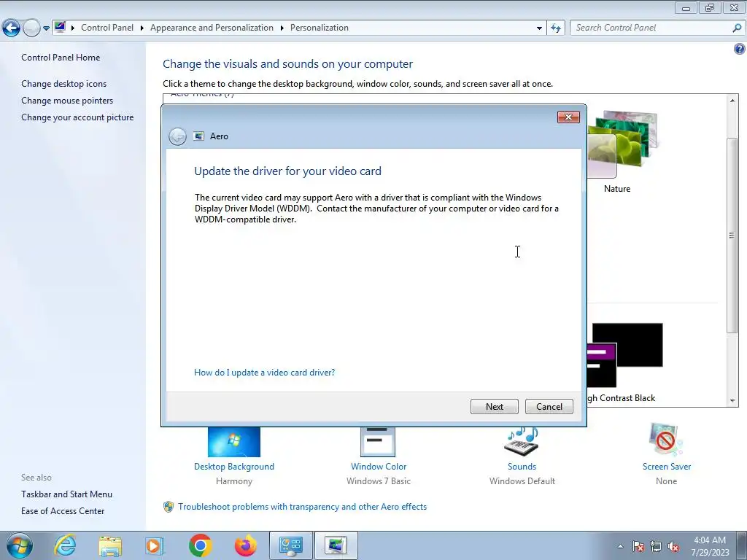The image size is (747, 560).
Task: Select Appearance and Personalization breadcrumb
Action: (x=212, y=28)
